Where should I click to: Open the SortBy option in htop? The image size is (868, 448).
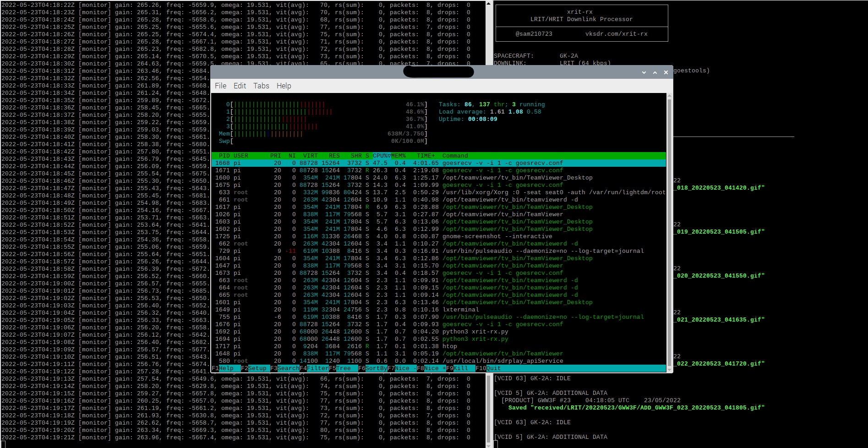point(376,368)
